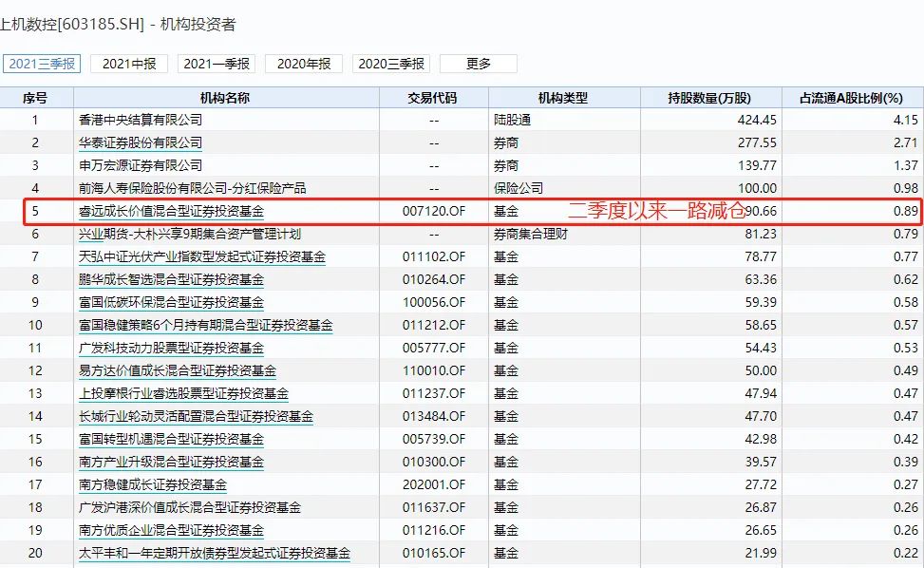
Task: Click page title 上机数控[603185.SH] - 机构投资者
Action: click(118, 24)
